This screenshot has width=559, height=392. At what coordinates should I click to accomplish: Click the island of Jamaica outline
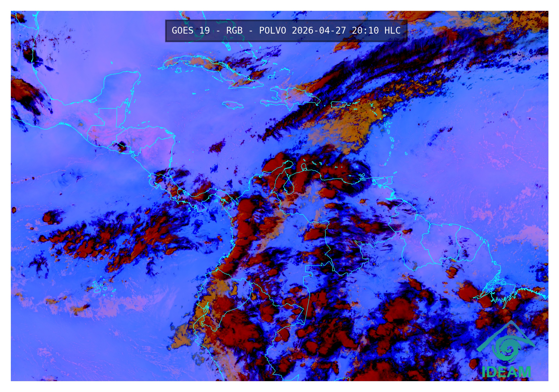click(232, 105)
